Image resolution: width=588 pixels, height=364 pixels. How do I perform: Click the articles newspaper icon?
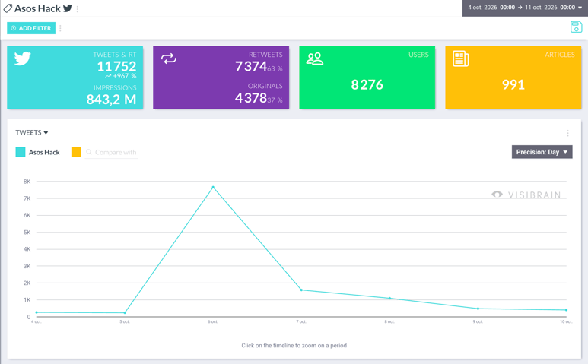[461, 59]
